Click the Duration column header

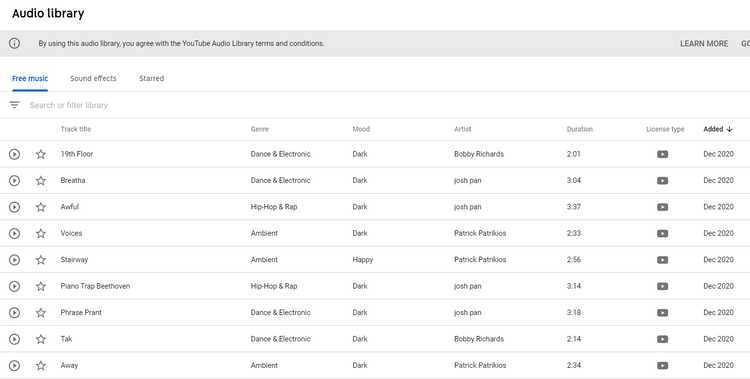(580, 129)
